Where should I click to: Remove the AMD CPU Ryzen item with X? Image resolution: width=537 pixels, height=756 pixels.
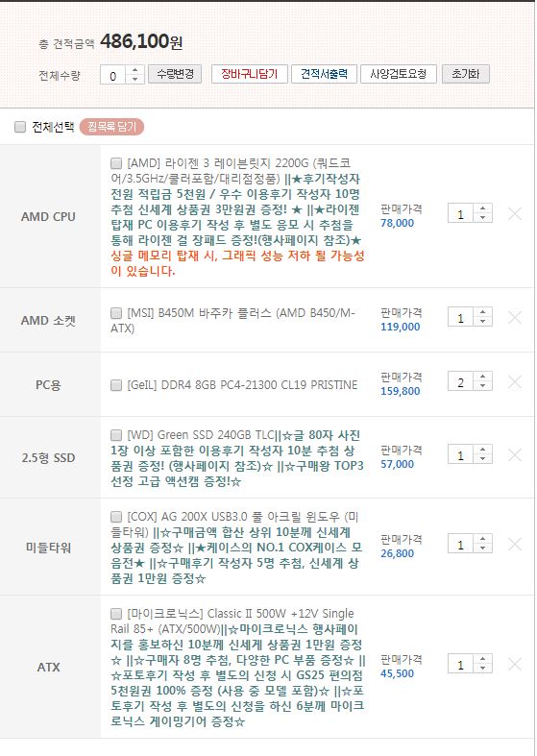pyautogui.click(x=514, y=213)
